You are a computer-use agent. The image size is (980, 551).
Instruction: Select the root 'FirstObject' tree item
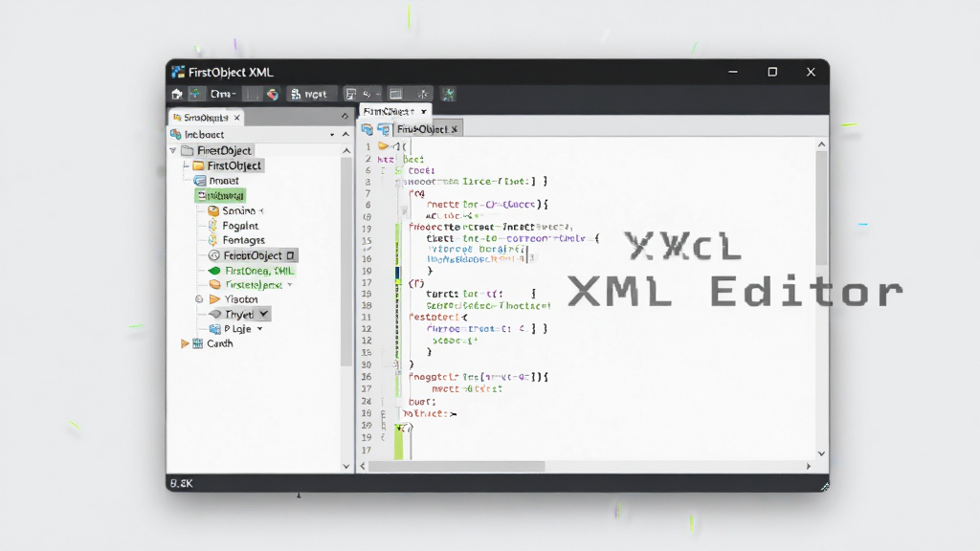tap(224, 150)
